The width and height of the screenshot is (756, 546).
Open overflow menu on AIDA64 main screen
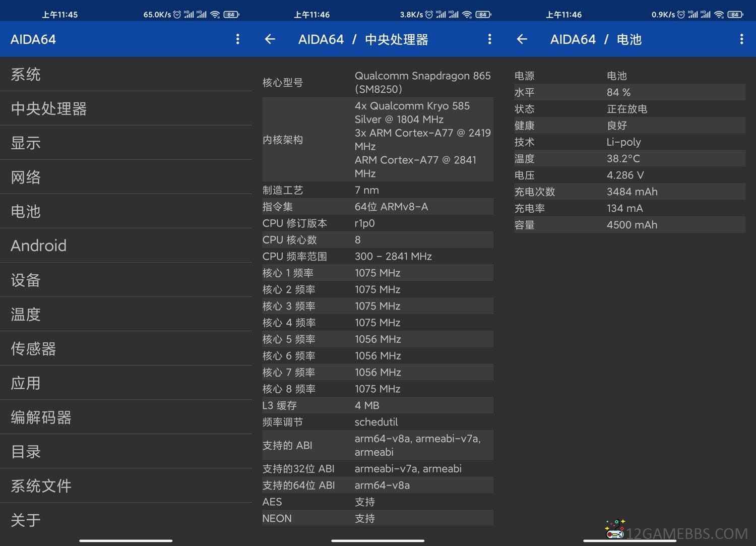click(237, 39)
